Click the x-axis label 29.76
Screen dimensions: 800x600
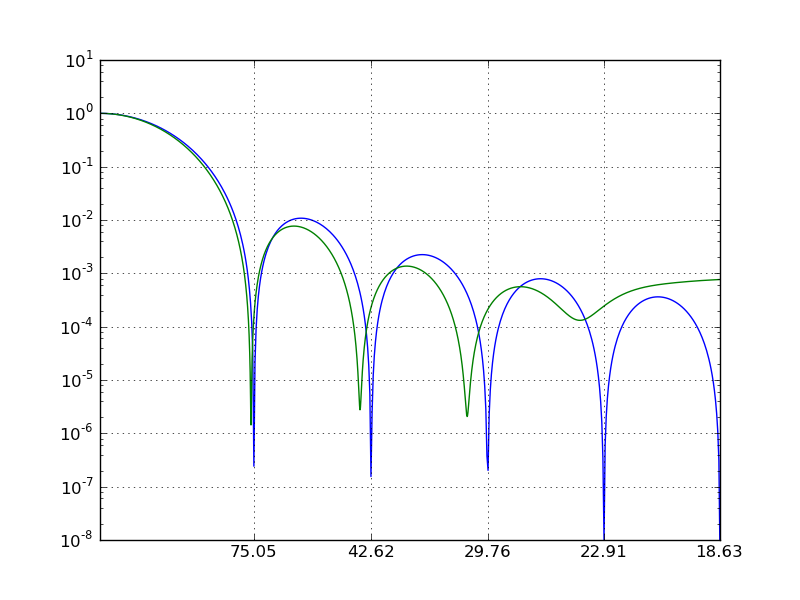487,552
